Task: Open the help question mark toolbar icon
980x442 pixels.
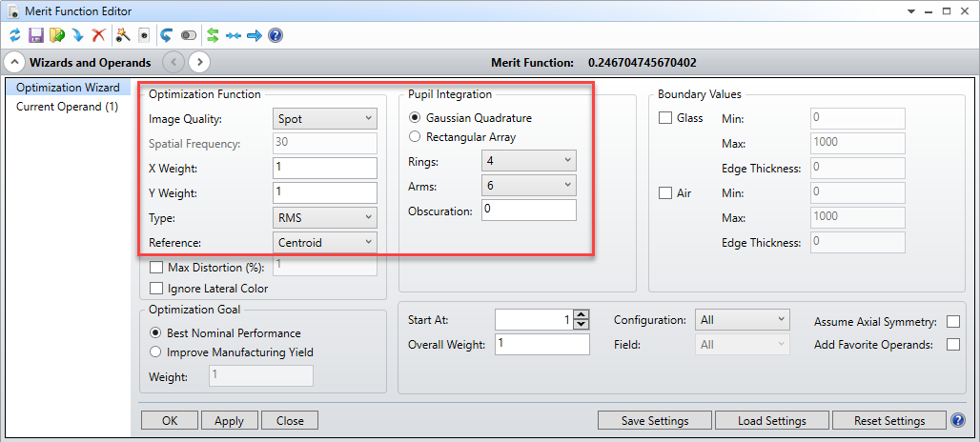Action: pos(275,35)
